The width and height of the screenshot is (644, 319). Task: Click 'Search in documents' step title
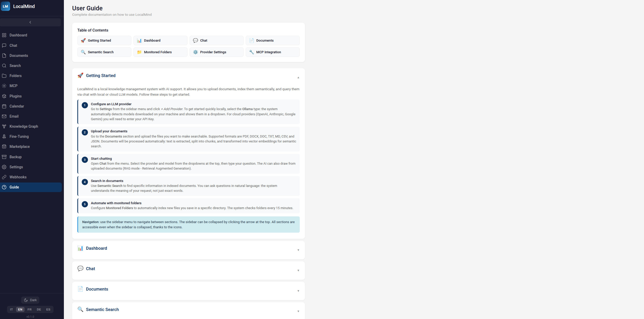[107, 181]
